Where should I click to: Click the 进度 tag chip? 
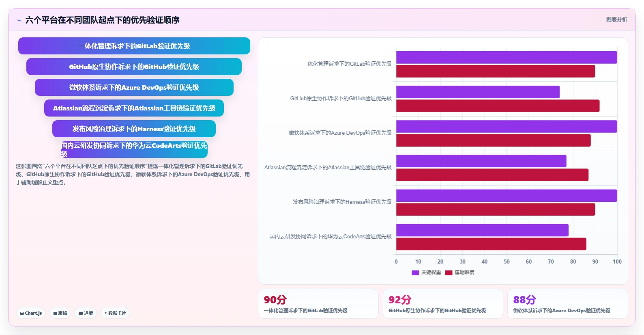[x=86, y=313]
